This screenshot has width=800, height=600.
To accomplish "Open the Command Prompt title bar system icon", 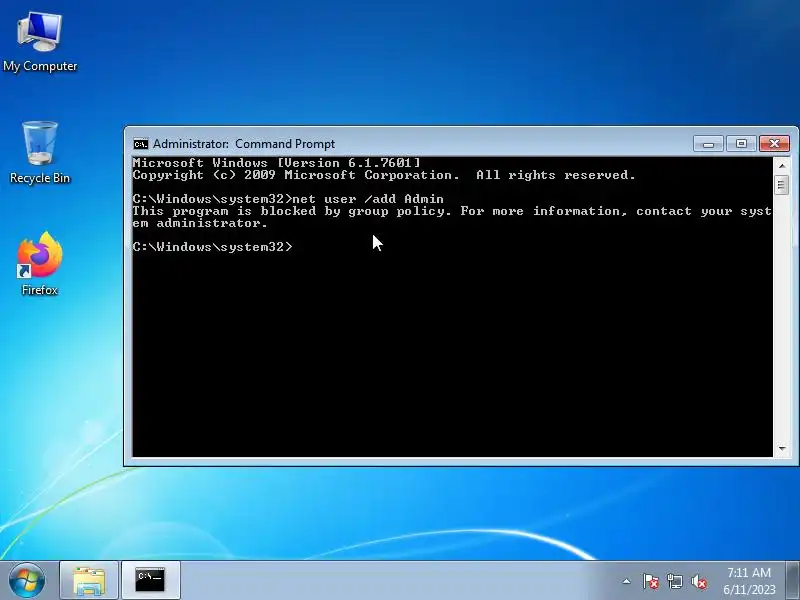I will point(140,144).
